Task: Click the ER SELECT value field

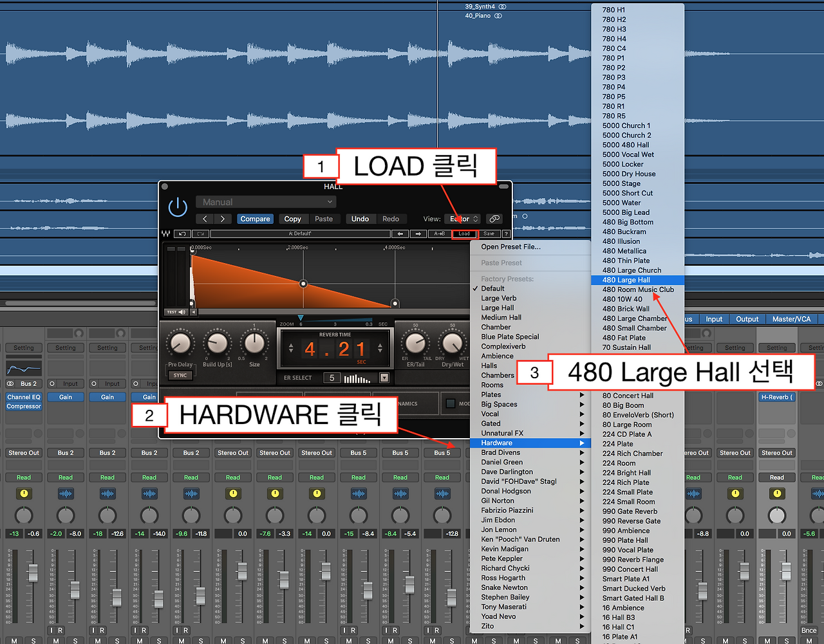Action: tap(332, 378)
